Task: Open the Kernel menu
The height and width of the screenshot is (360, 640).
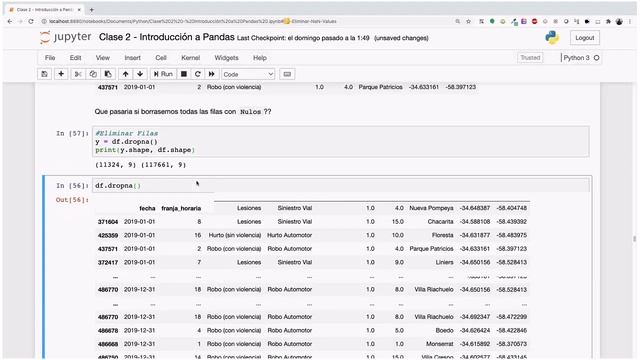Action: click(x=191, y=58)
